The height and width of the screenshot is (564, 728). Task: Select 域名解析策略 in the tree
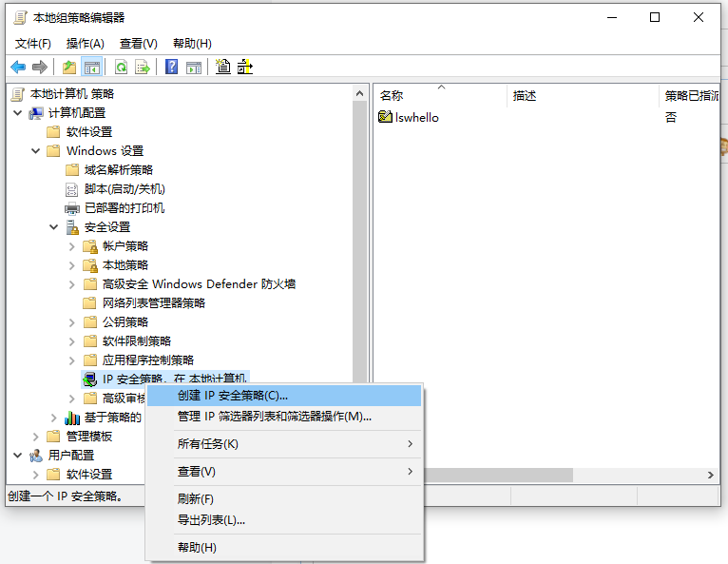click(119, 170)
